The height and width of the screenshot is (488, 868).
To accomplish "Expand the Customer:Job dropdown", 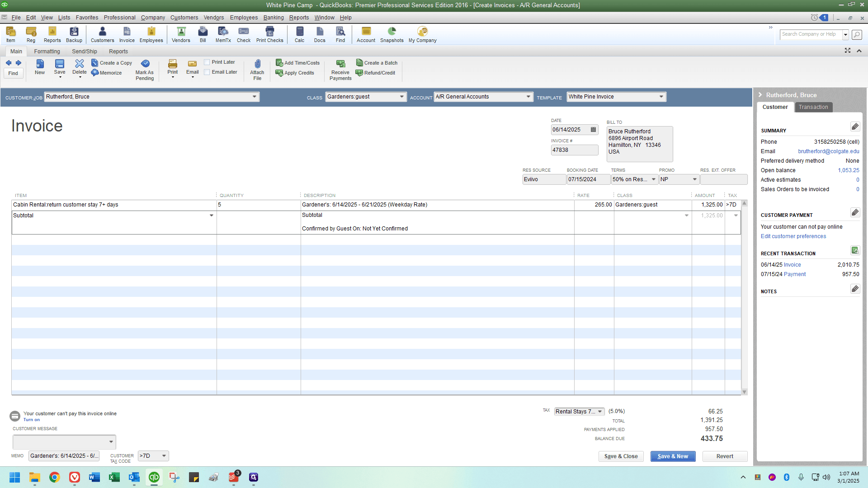I will [x=255, y=97].
